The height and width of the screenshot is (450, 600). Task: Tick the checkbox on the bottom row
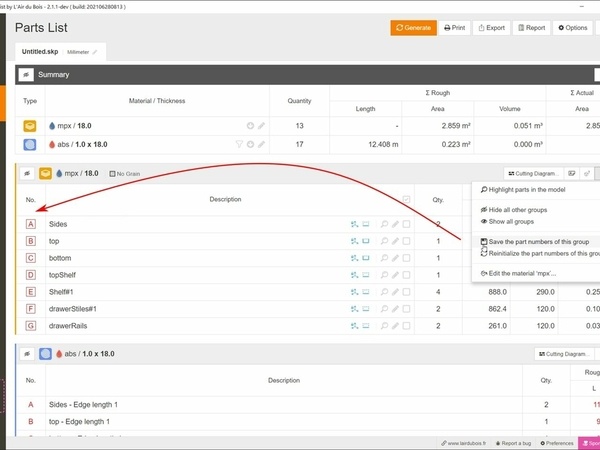point(406,258)
